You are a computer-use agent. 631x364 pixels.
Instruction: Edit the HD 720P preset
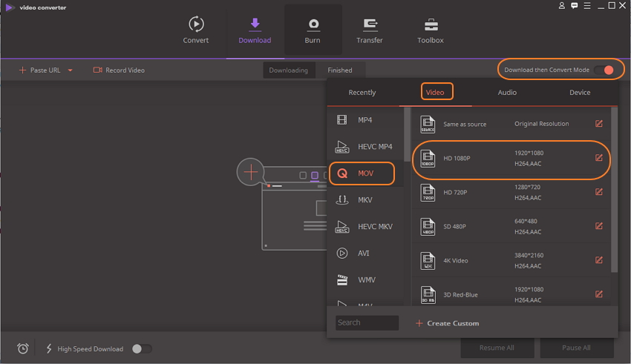pyautogui.click(x=599, y=192)
